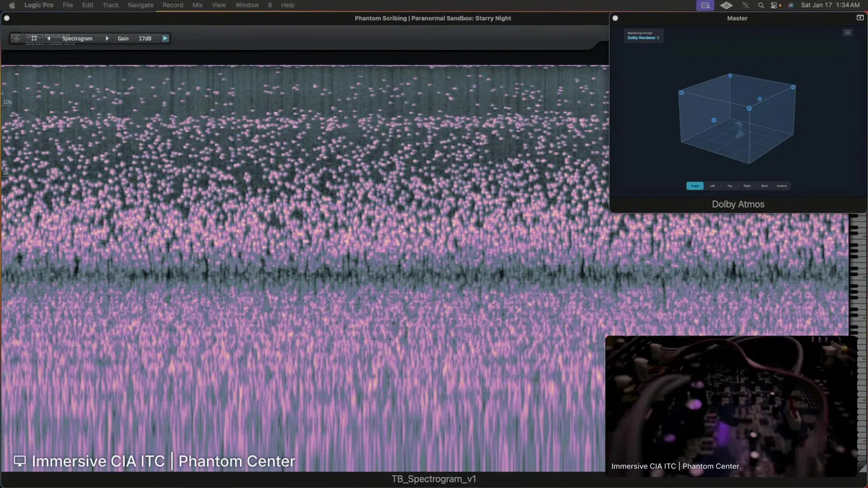
Task: Click the Phantom Scribing window title
Action: 433,18
